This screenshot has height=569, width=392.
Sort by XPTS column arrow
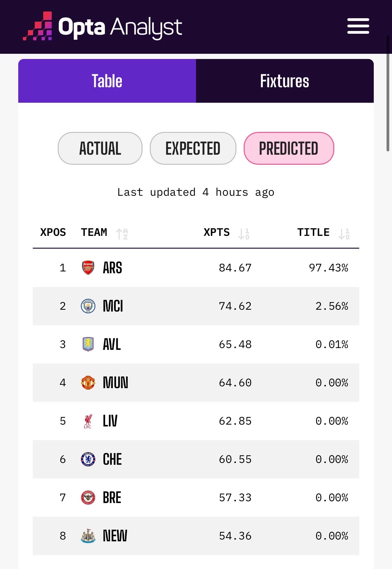click(244, 234)
